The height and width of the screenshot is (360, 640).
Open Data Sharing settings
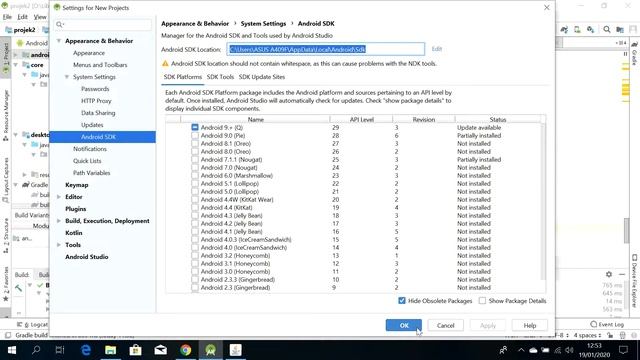point(98,113)
